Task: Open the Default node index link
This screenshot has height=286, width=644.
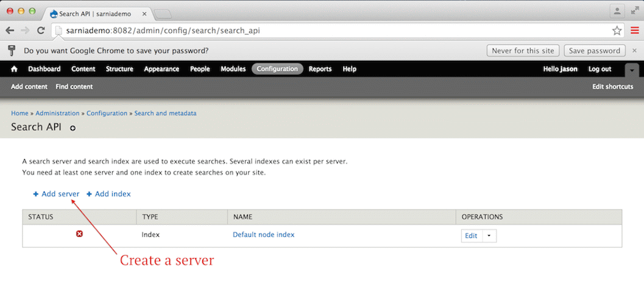Action: (263, 235)
